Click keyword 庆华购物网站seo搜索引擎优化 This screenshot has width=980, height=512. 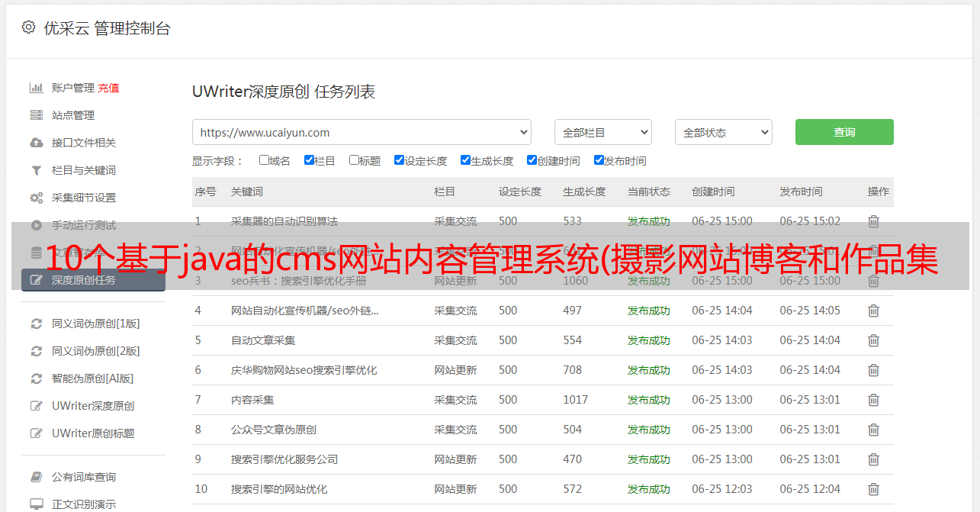[x=304, y=370]
